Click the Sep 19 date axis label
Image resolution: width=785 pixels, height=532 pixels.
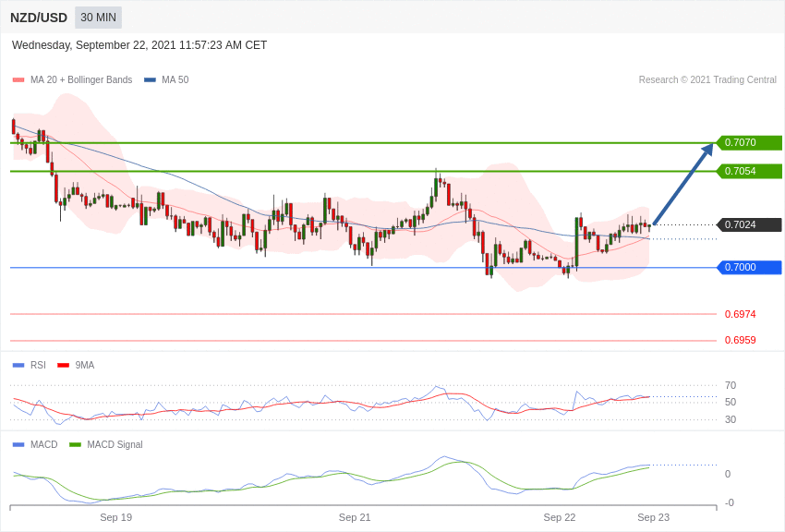pyautogui.click(x=115, y=517)
